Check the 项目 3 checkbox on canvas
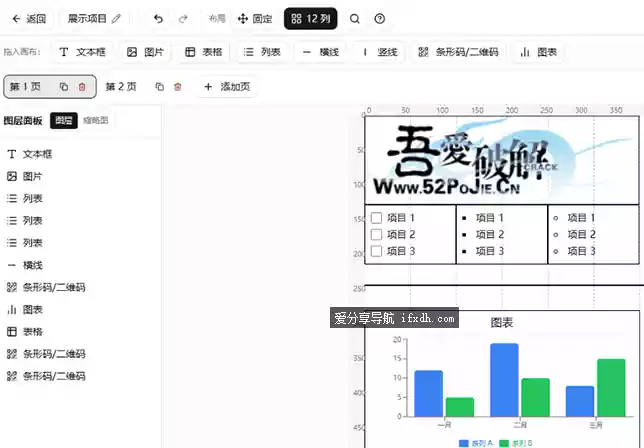644x448 pixels. (376, 251)
